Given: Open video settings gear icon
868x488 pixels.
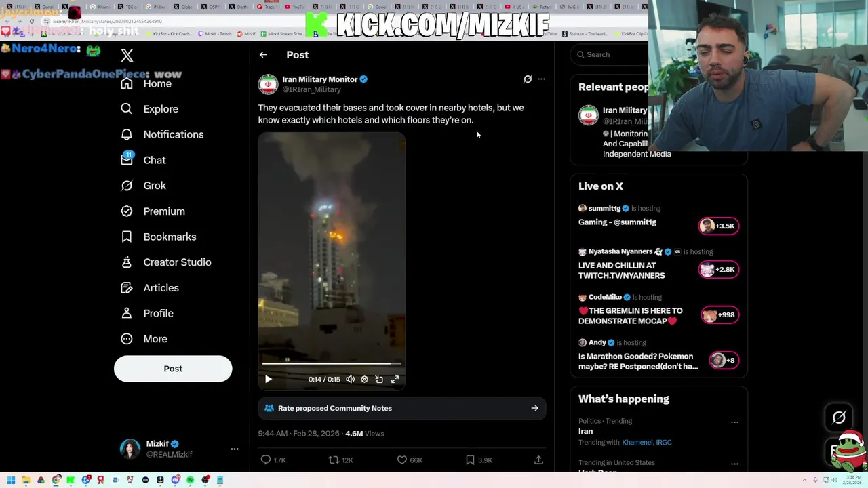Looking at the screenshot, I should [364, 380].
